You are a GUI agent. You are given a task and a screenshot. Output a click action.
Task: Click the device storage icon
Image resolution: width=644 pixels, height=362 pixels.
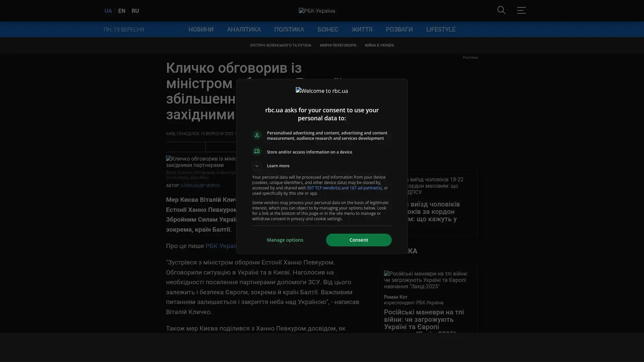[257, 152]
